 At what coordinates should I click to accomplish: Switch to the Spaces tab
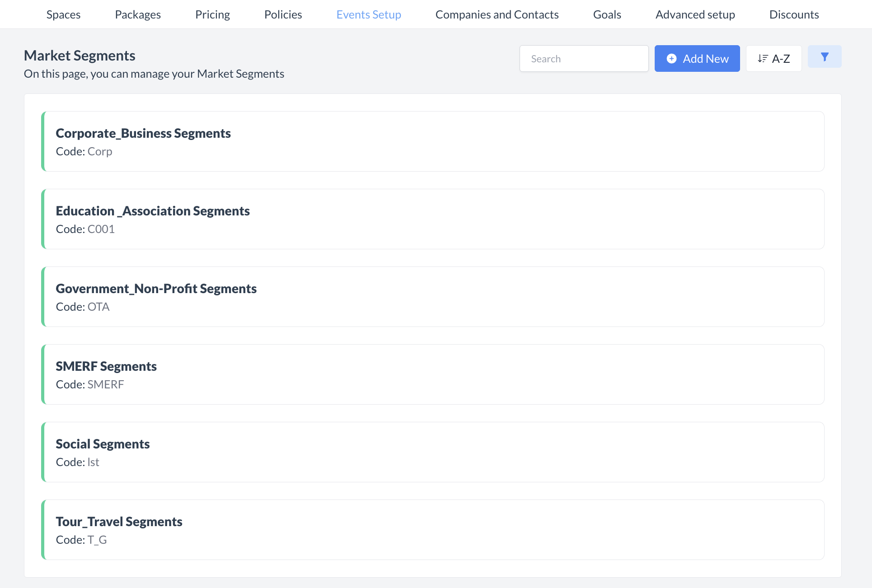click(63, 14)
